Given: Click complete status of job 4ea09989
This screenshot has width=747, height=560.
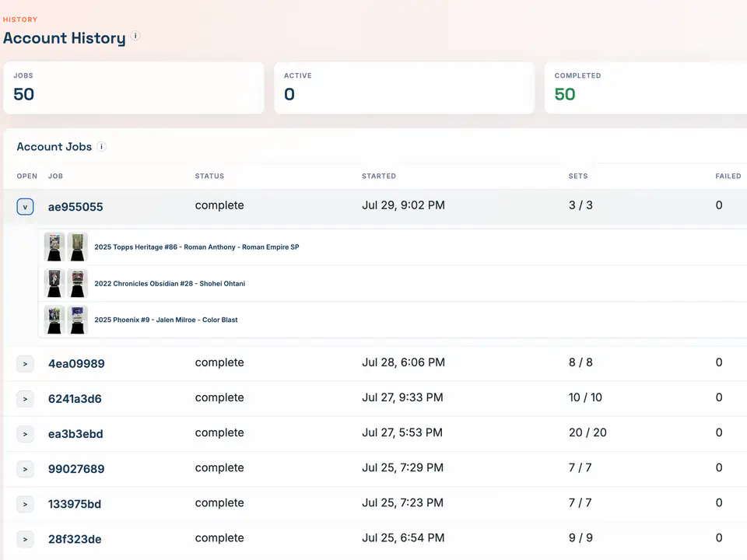Looking at the screenshot, I should tap(219, 362).
